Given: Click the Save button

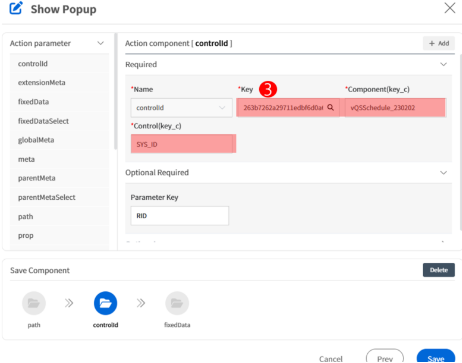Looking at the screenshot, I should 436,357.
